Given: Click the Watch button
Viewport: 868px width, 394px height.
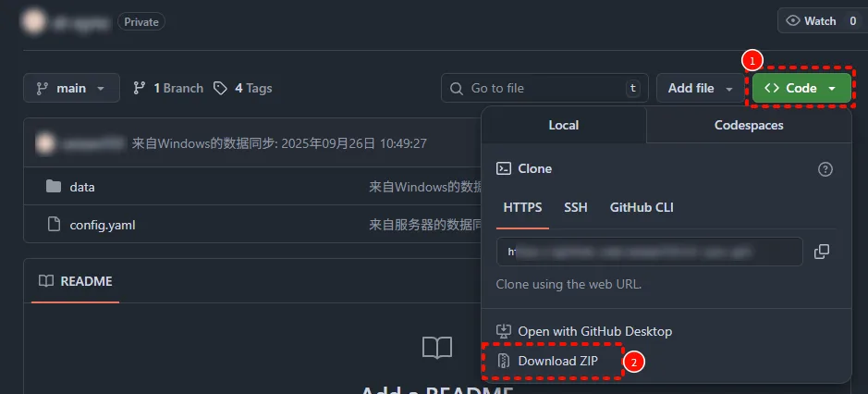Looking at the screenshot, I should (x=823, y=21).
